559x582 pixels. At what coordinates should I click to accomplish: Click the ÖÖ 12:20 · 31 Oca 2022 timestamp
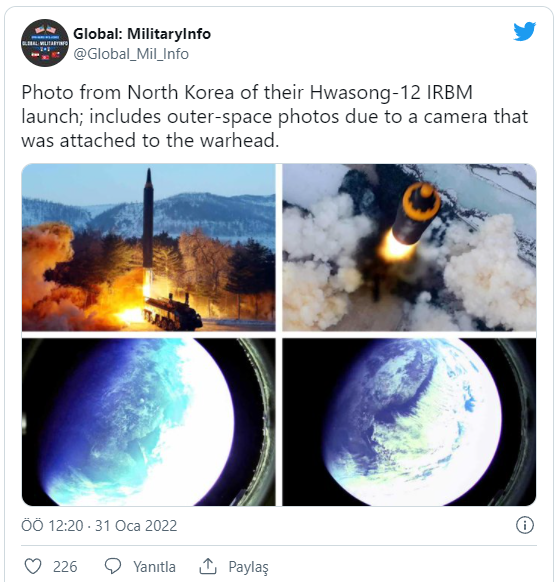click(x=99, y=526)
